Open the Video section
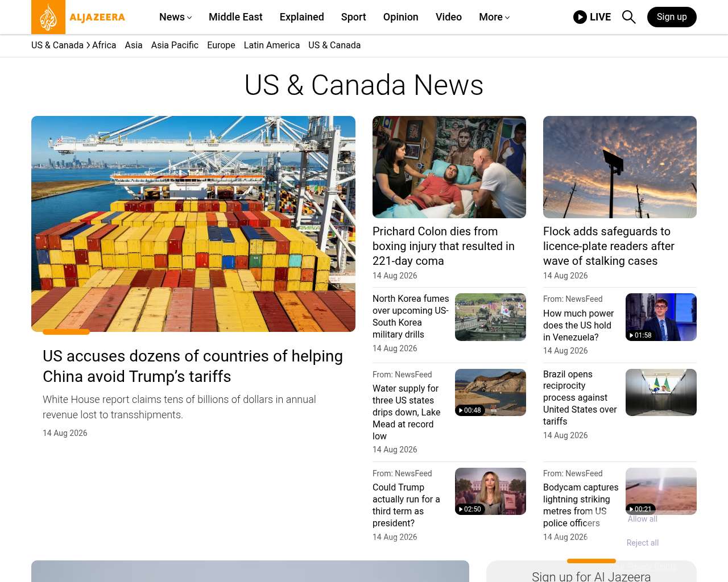Image resolution: width=728 pixels, height=582 pixels. click(449, 17)
